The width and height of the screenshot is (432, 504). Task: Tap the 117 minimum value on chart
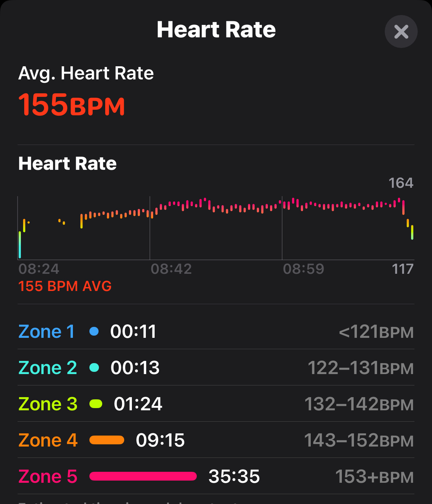(x=403, y=269)
